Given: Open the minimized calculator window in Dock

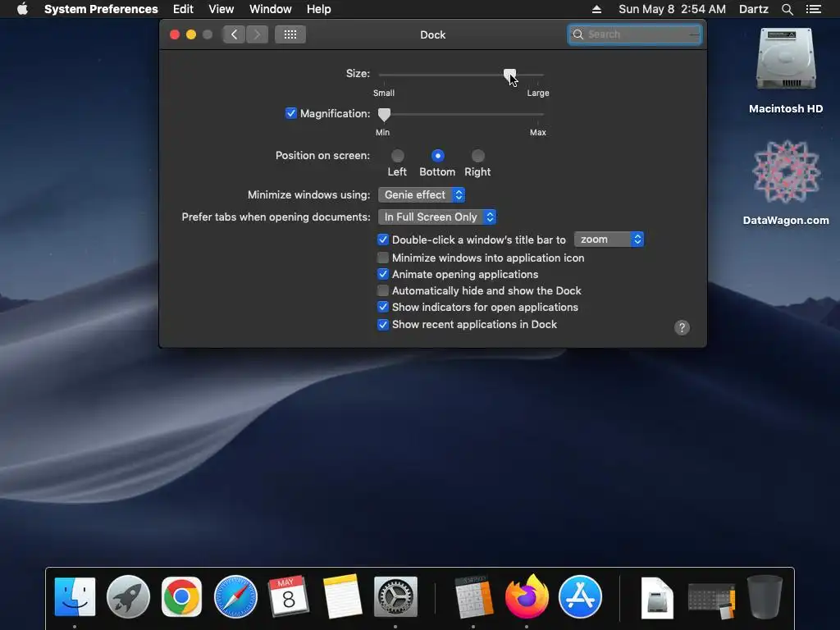Looking at the screenshot, I should [711, 601].
